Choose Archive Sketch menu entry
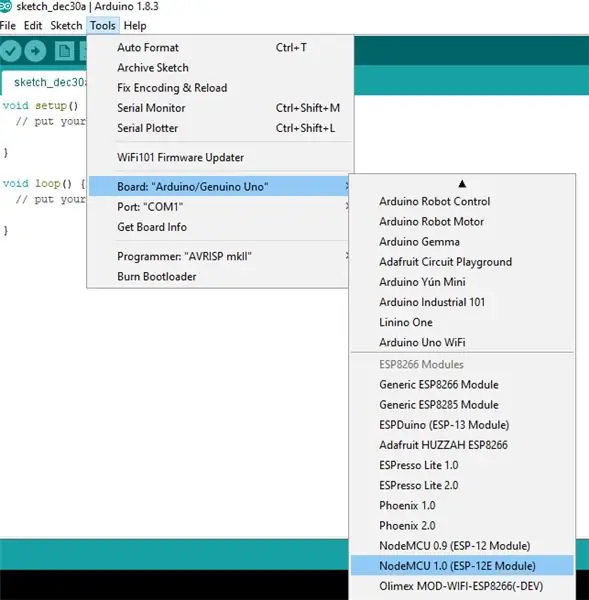 [x=219, y=68]
